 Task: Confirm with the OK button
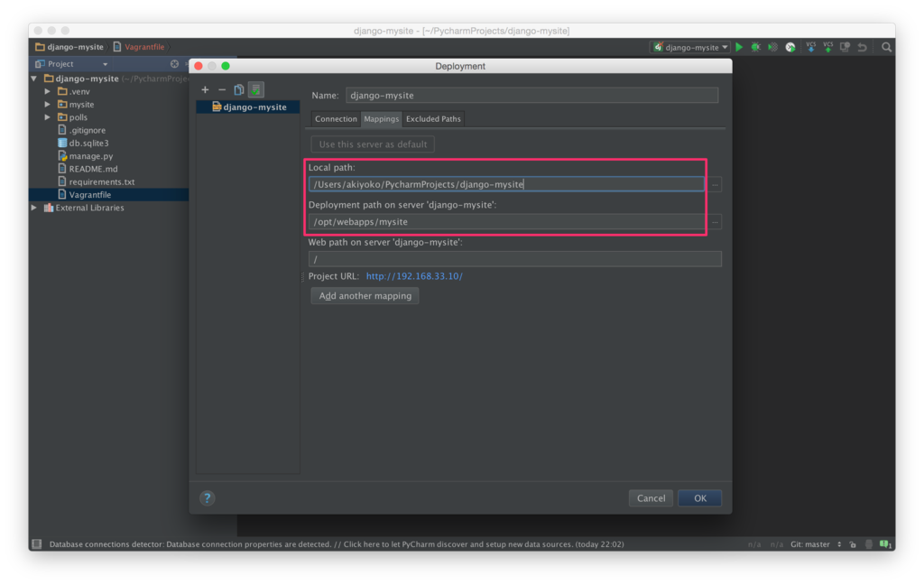699,498
